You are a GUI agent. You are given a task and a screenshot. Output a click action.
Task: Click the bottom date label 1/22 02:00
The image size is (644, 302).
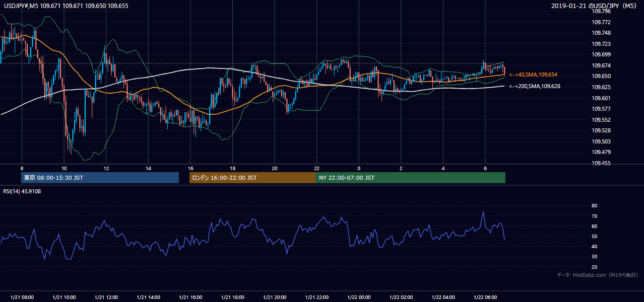401,297
